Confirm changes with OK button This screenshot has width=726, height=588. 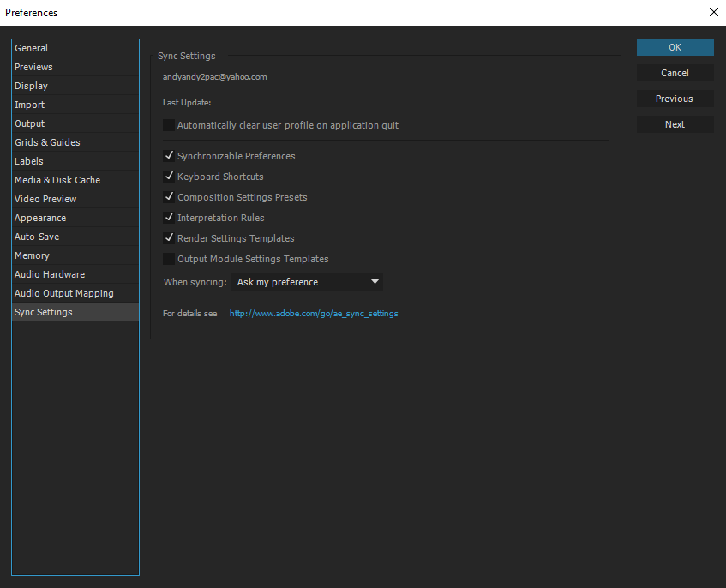click(675, 47)
